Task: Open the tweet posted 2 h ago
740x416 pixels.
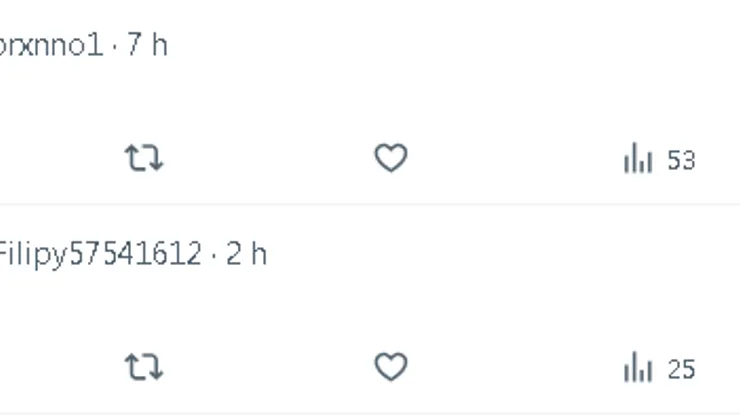Action: point(400,305)
